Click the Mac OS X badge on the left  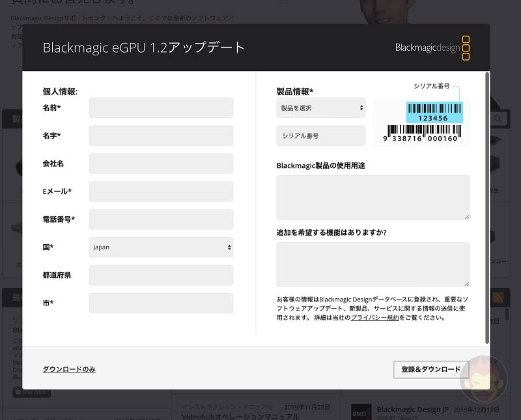pyautogui.click(x=31, y=392)
